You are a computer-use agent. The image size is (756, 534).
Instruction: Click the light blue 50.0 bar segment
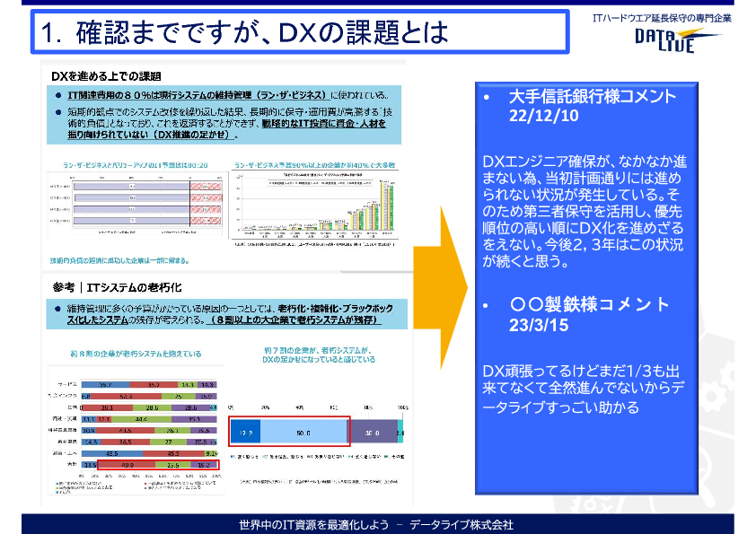point(304,433)
